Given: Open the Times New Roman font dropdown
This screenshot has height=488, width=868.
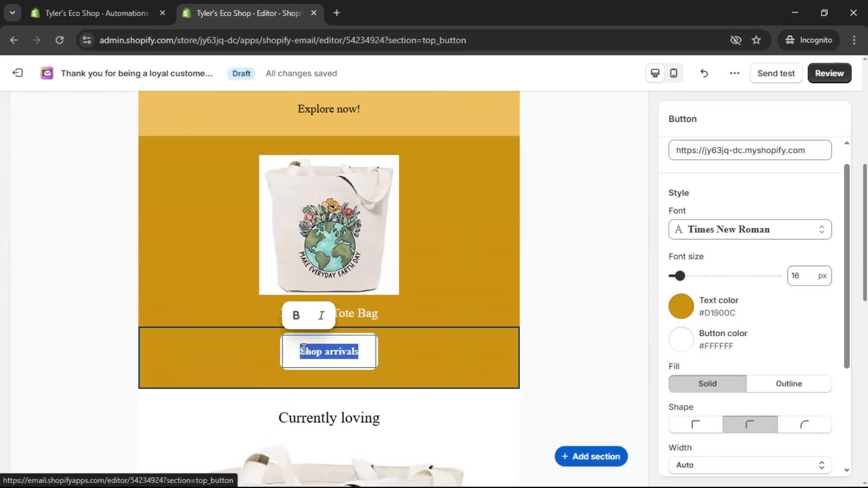Looking at the screenshot, I should coord(749,230).
